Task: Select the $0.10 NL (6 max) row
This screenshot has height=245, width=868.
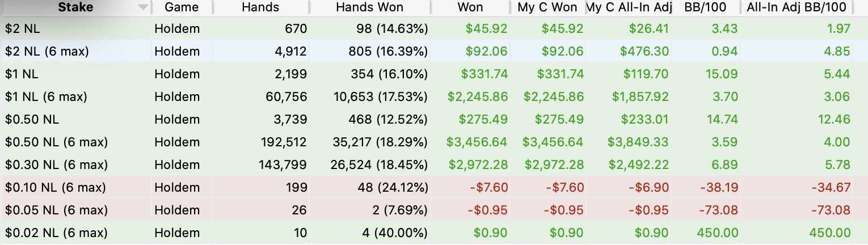Action: [434, 187]
